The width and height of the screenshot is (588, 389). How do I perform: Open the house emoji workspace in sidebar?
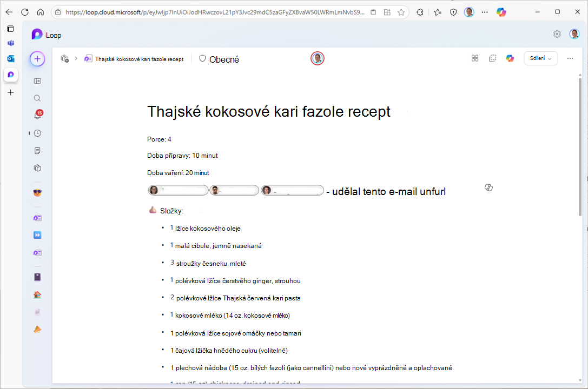click(37, 294)
